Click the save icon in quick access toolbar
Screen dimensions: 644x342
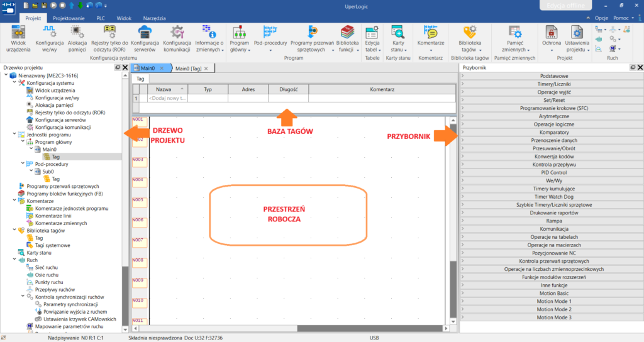[45, 5]
